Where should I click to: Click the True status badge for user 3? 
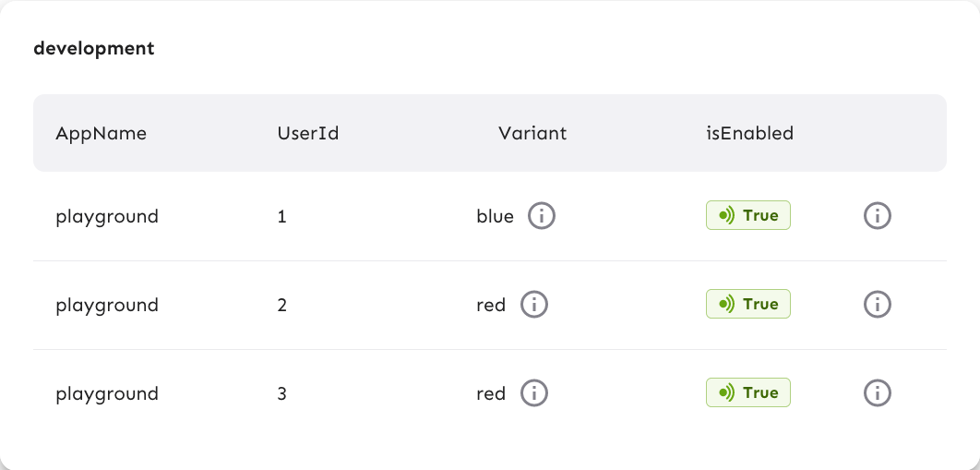pos(748,393)
